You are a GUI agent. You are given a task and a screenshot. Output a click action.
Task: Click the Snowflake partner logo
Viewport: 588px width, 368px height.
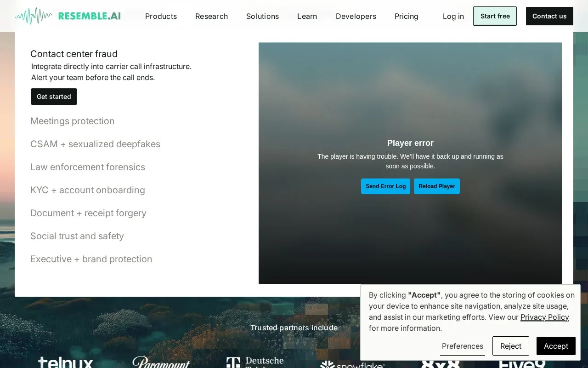pos(352,364)
